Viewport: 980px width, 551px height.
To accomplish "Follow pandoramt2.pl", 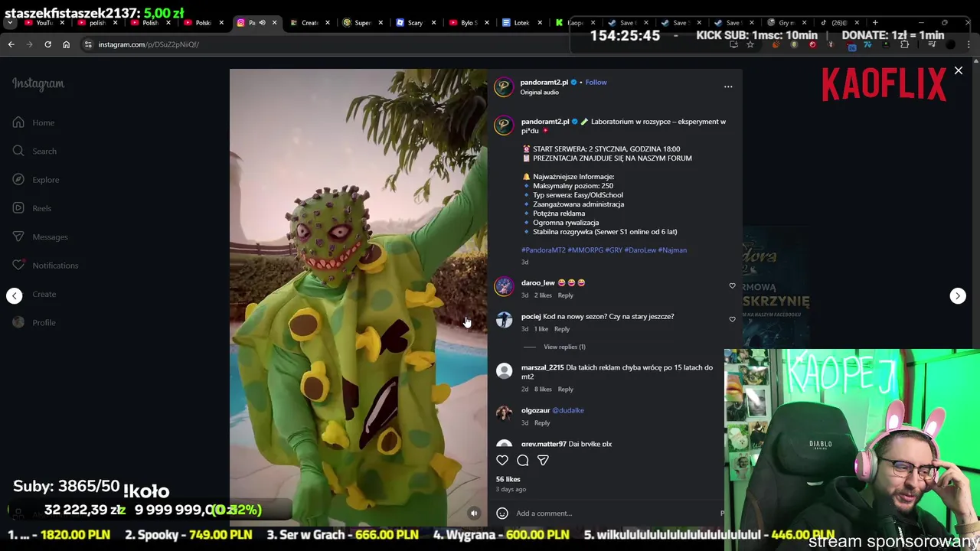I will click(x=596, y=82).
